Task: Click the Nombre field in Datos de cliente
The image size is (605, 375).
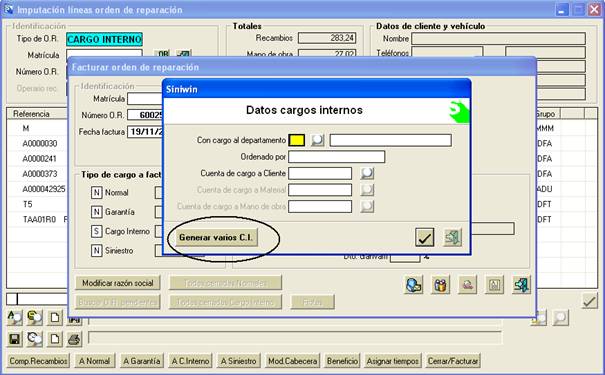Action: [x=499, y=39]
